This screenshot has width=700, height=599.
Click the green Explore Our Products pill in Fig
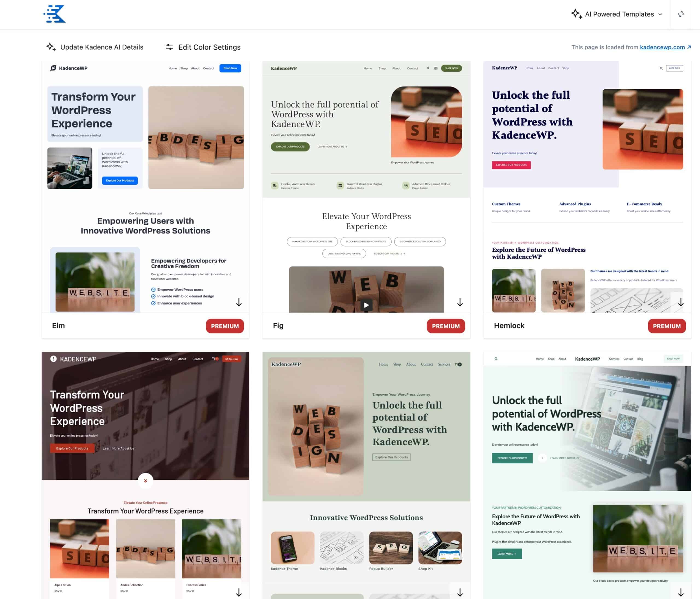click(x=290, y=147)
